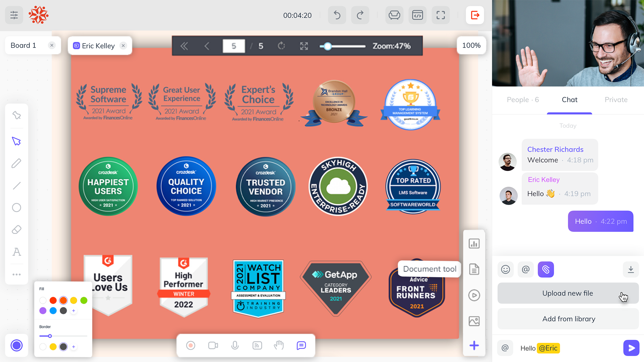644x362 pixels.
Task: Select the ellipse shape tool
Action: pyautogui.click(x=16, y=207)
